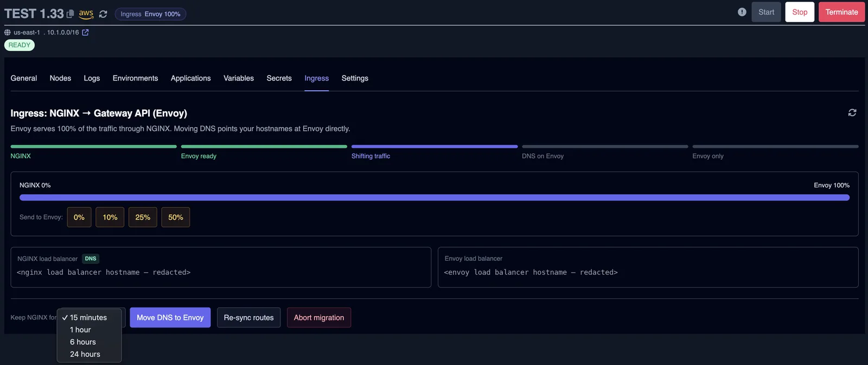Click the NGINX stage progress segment
This screenshot has width=868, height=365.
point(93,147)
